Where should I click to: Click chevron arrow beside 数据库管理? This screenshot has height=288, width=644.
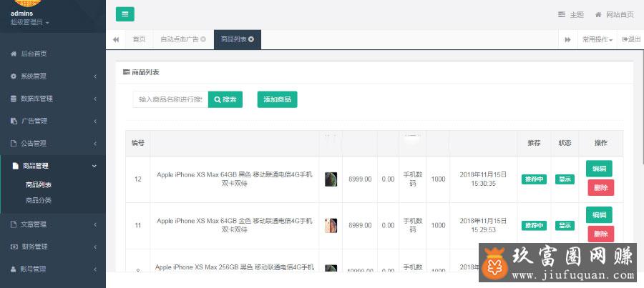click(x=95, y=99)
